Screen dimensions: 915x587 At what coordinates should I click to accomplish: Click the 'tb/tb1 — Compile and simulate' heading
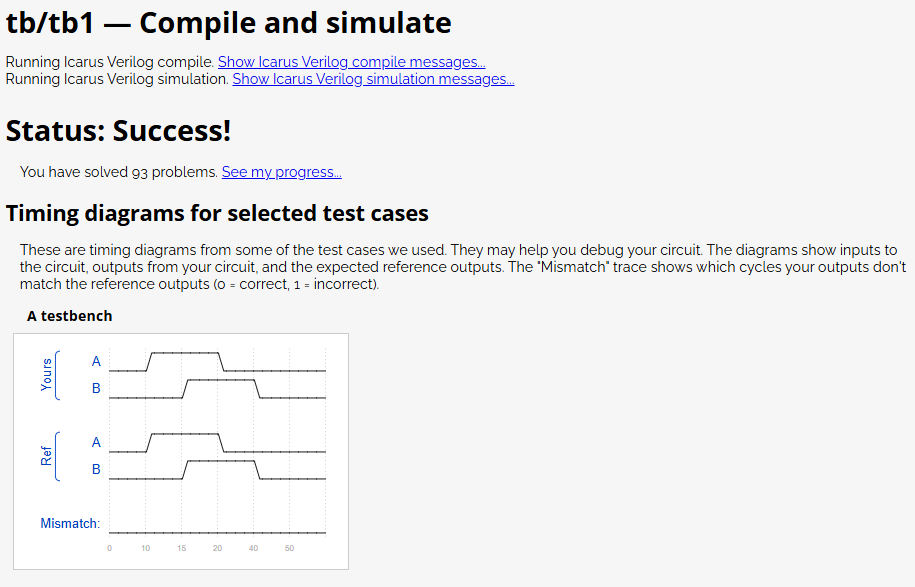pyautogui.click(x=228, y=23)
